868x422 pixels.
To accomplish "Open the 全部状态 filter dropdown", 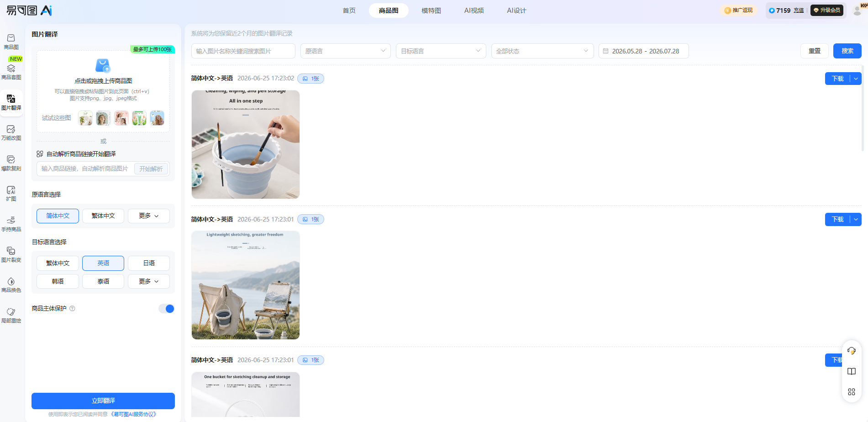I will [542, 51].
